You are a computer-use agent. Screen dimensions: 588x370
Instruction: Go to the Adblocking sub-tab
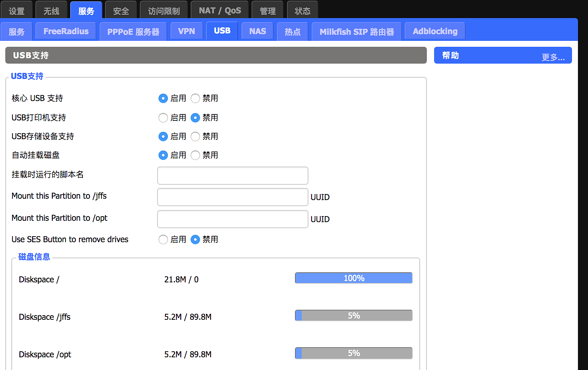435,31
